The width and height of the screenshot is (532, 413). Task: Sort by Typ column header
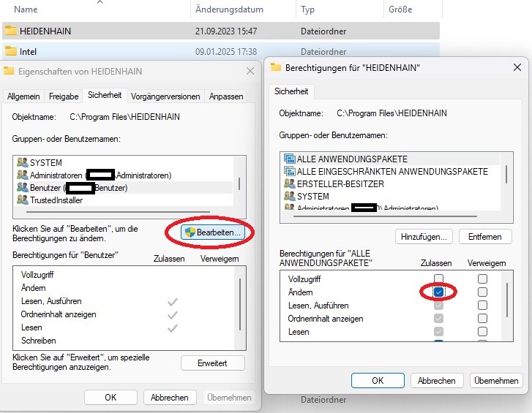pyautogui.click(x=307, y=10)
